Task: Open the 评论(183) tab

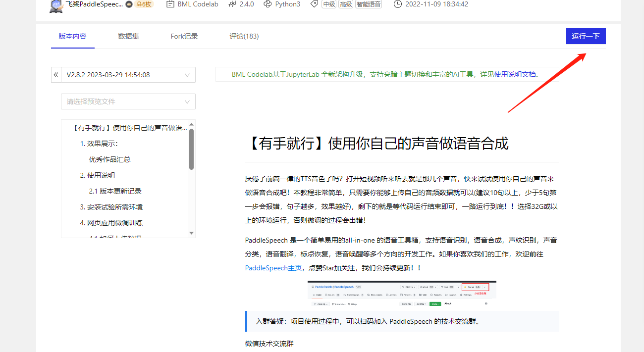Action: tap(244, 36)
